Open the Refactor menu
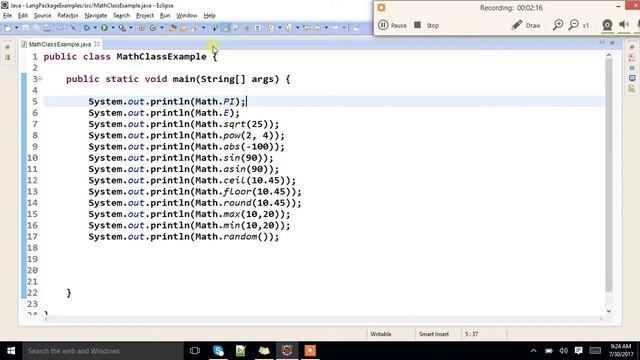This screenshot has height=360, width=640. click(x=68, y=16)
